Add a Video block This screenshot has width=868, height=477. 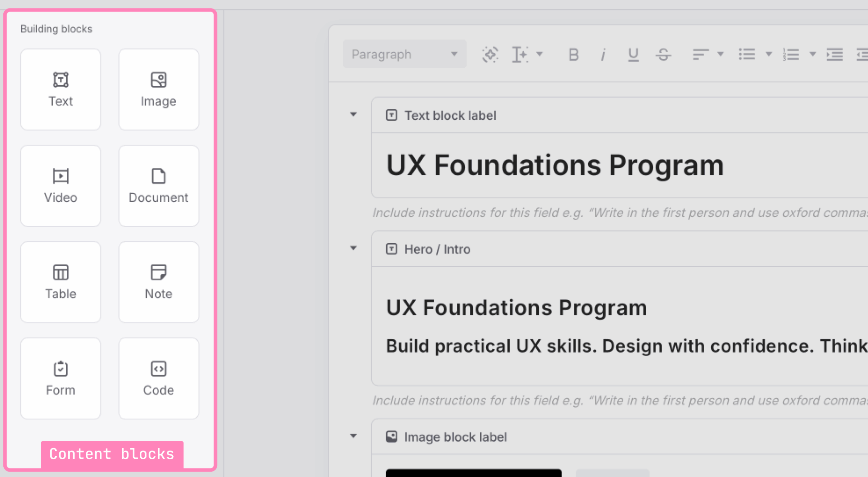coord(60,186)
